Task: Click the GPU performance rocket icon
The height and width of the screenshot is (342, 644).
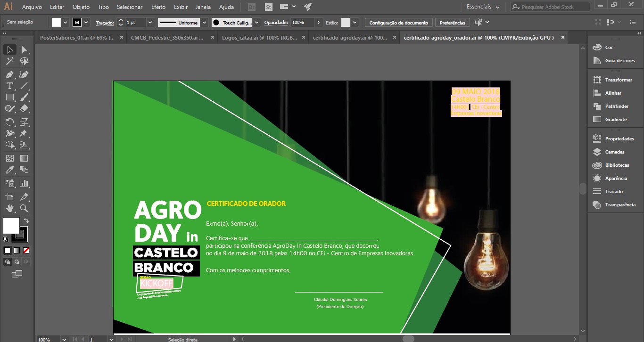Action: pos(308,7)
